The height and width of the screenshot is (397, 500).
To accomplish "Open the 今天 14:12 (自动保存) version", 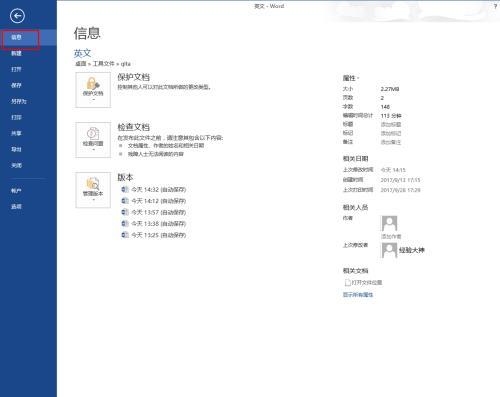I will click(x=159, y=201).
